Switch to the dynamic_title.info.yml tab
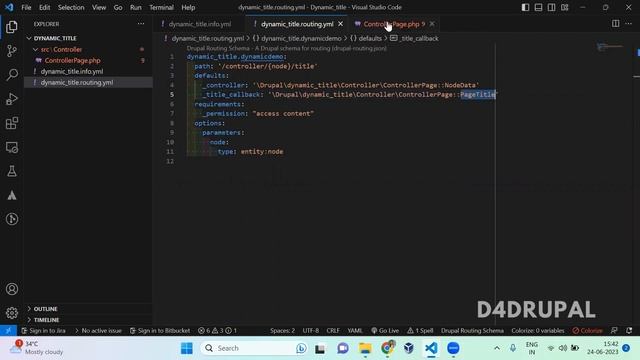Image resolution: width=640 pixels, height=360 pixels. pos(200,24)
